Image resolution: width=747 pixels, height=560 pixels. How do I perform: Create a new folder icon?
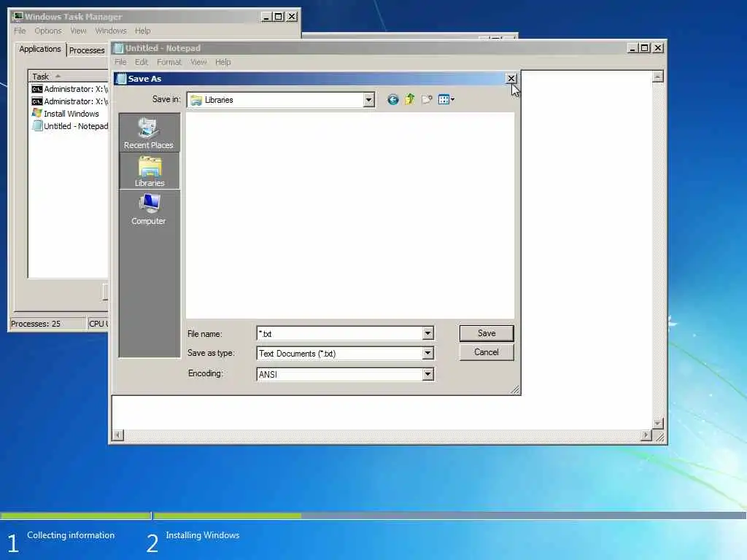click(427, 99)
